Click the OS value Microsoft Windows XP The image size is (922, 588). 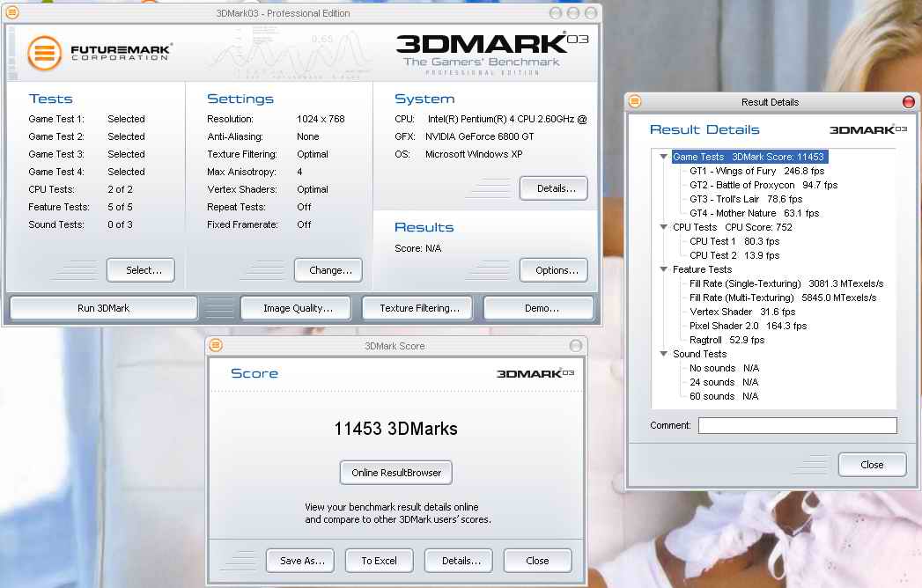pyautogui.click(x=474, y=154)
